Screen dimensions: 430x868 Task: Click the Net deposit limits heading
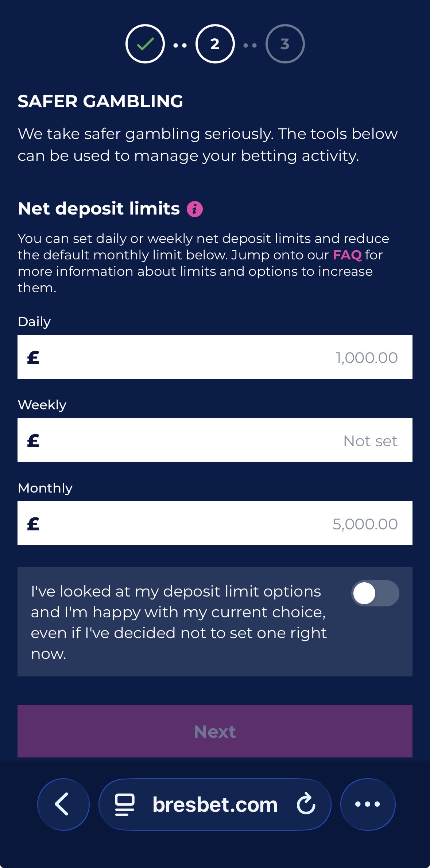click(99, 209)
